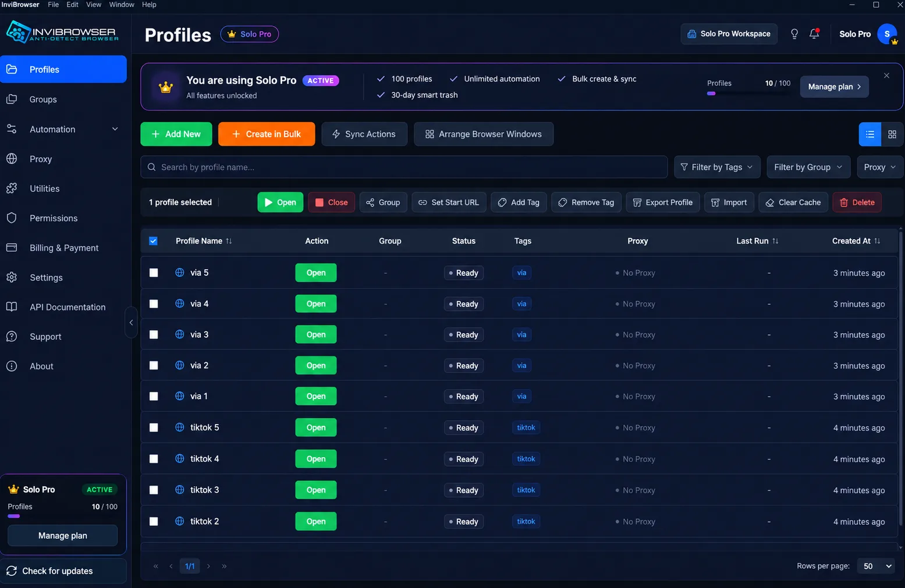The height and width of the screenshot is (588, 905).
Task: Click the lightbulb tips icon
Action: tap(794, 34)
